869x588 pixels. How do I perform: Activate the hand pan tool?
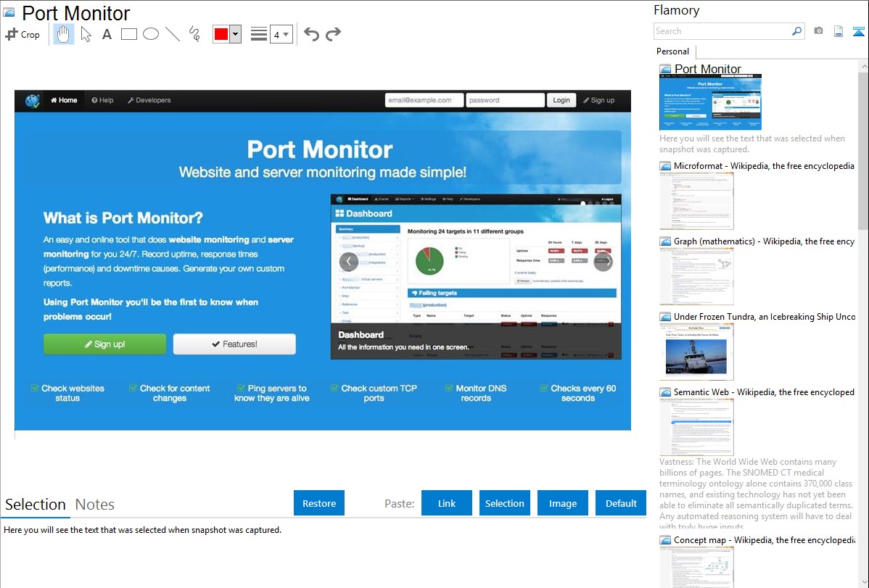coord(64,34)
